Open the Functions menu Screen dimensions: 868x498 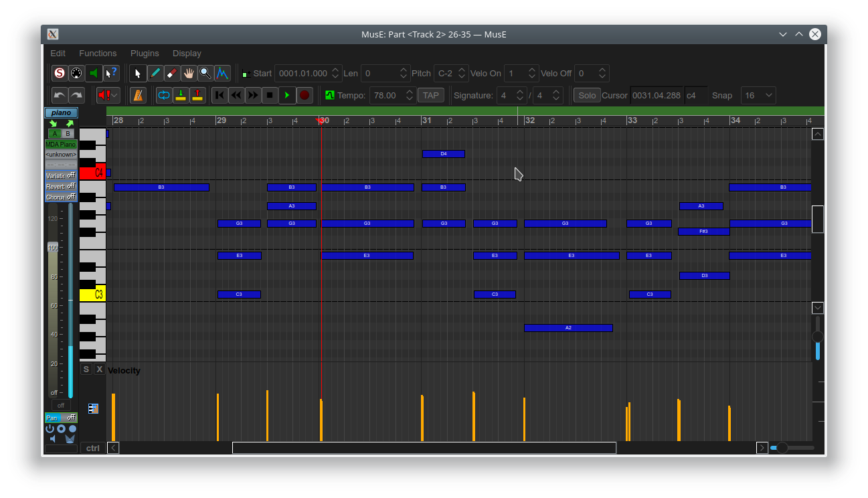(98, 53)
